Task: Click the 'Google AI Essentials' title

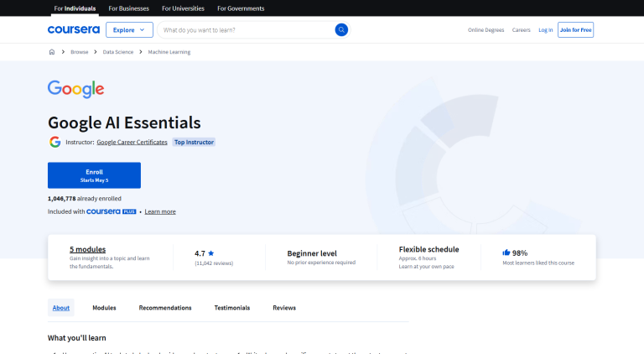Action: pos(124,122)
